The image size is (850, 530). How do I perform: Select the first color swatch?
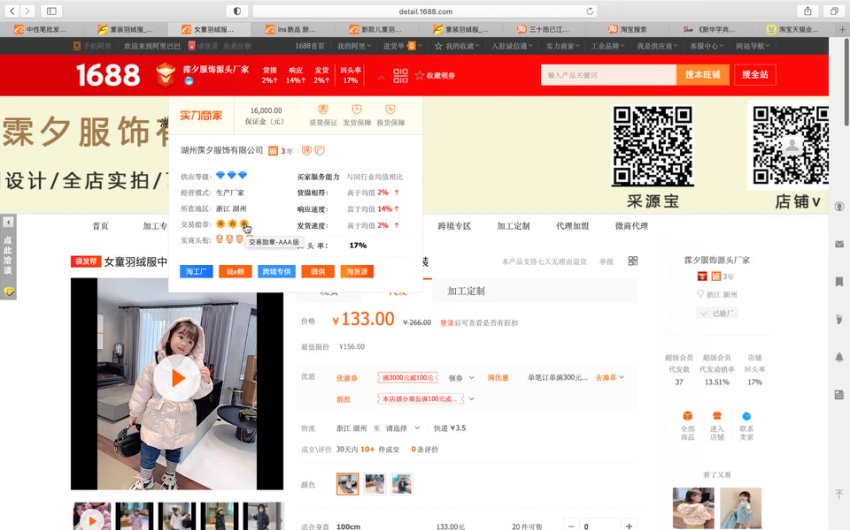(347, 484)
